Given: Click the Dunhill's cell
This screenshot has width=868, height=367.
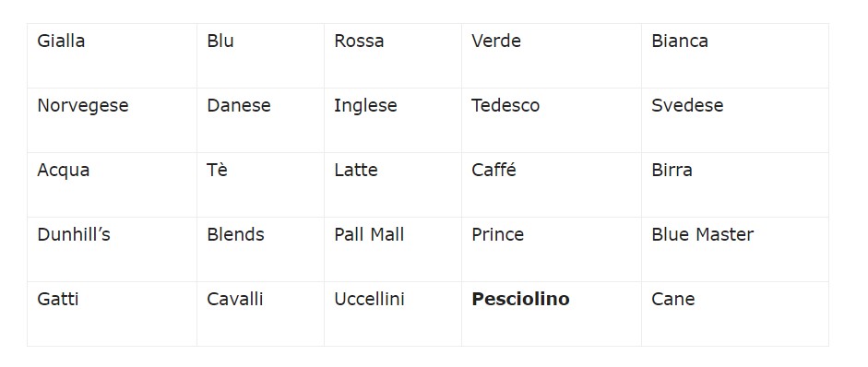Looking at the screenshot, I should coord(112,250).
